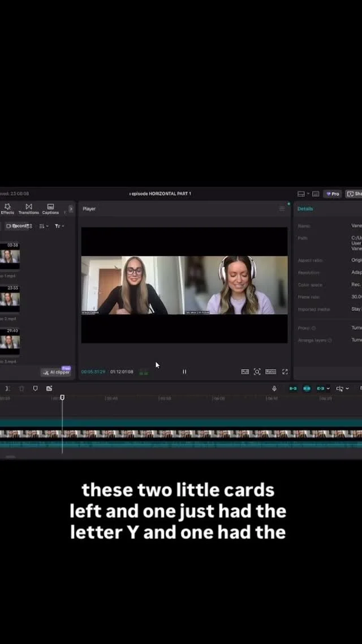Click the current timecode 00:05:31:29
This screenshot has height=644, width=362.
93,372
